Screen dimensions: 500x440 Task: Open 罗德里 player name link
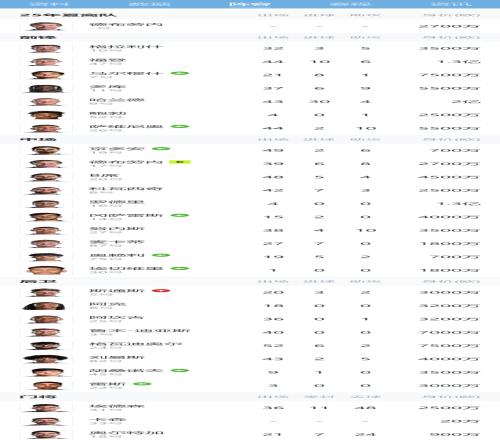[117, 202]
